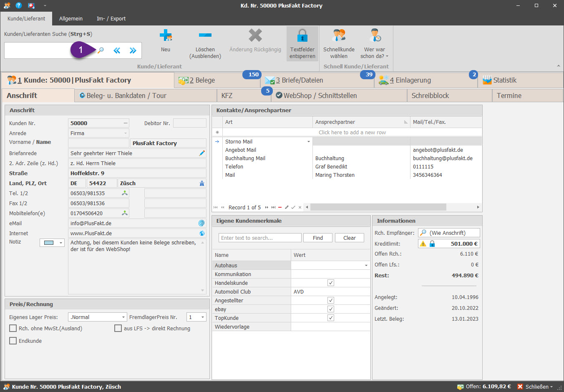
Task: Expand Eigenes Lager Preis dropdown
Action: point(123,317)
